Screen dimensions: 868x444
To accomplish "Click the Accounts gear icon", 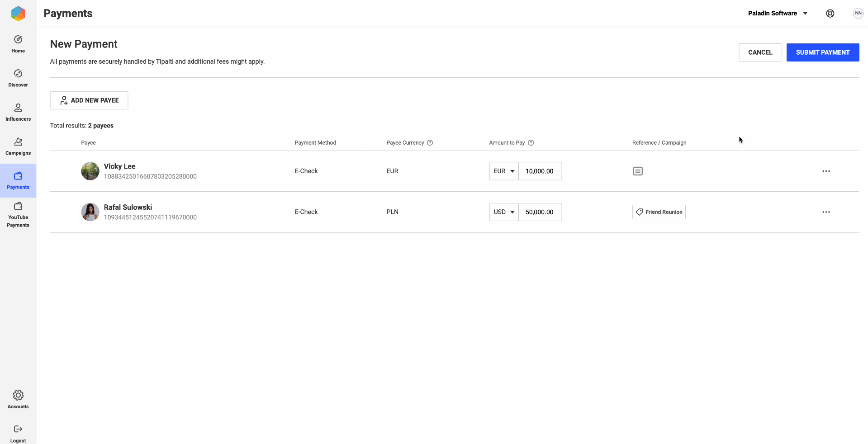I will [18, 395].
